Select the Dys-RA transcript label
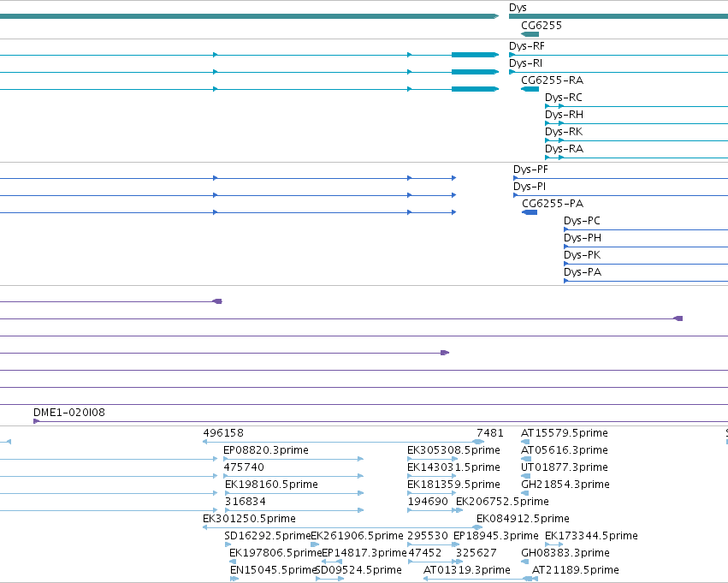The width and height of the screenshot is (728, 583). coord(564,149)
